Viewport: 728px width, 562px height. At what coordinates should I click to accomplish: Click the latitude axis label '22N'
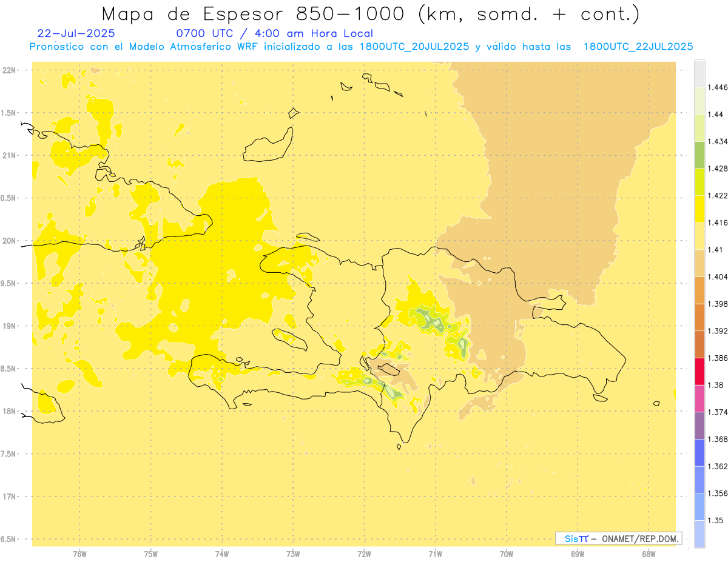click(x=10, y=70)
